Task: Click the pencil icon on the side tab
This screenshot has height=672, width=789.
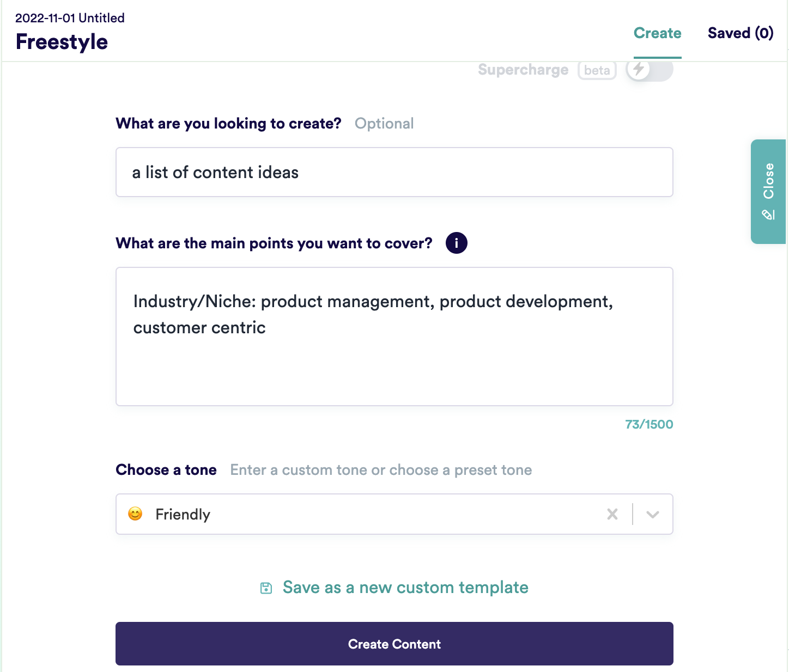Action: click(768, 215)
